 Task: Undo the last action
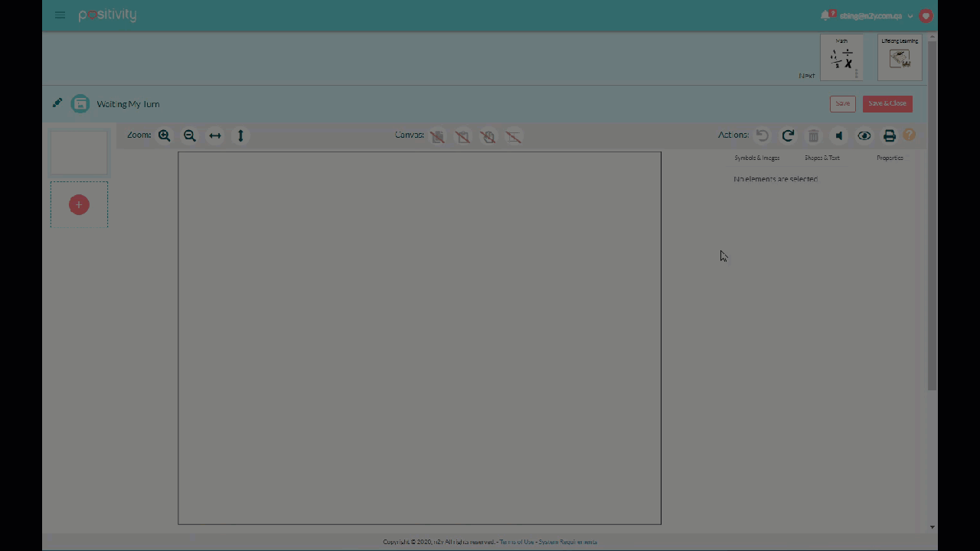coord(762,135)
